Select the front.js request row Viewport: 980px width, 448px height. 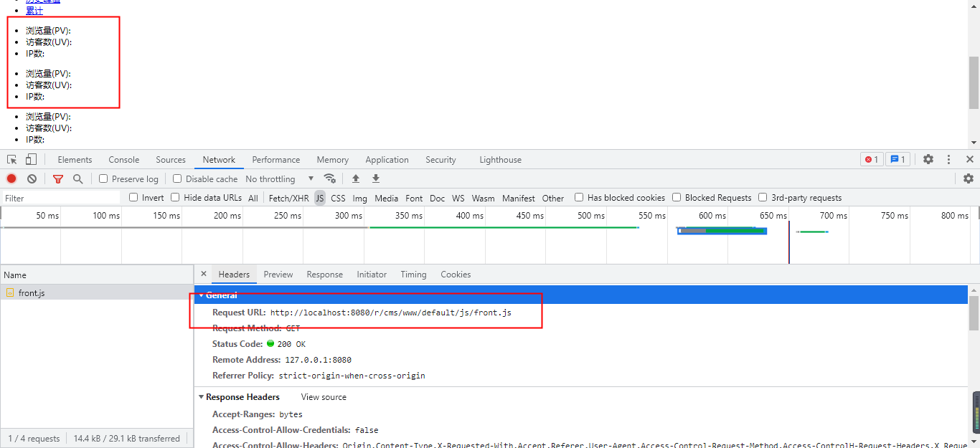pyautogui.click(x=97, y=293)
